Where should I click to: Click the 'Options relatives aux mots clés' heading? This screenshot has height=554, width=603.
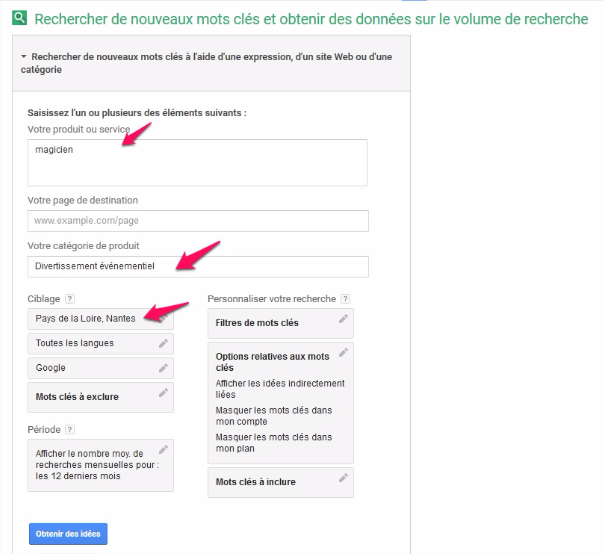coord(272,362)
